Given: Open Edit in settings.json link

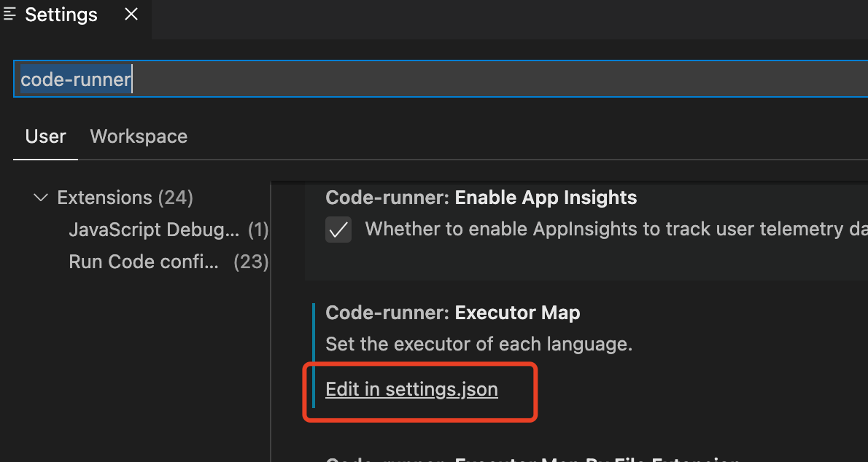Looking at the screenshot, I should click(x=411, y=390).
